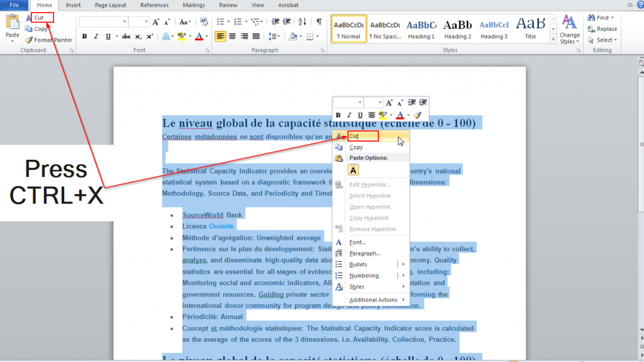Apply ribbon red font color

[199, 37]
